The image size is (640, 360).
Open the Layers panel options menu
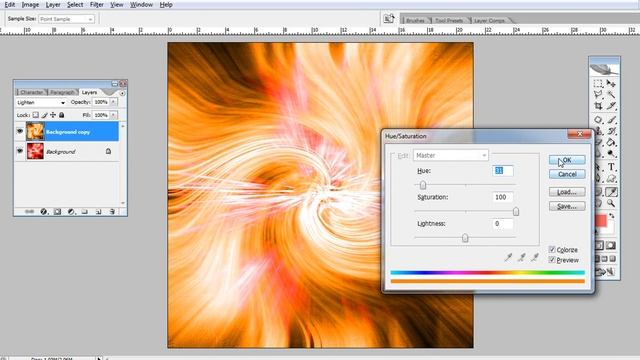pos(122,93)
